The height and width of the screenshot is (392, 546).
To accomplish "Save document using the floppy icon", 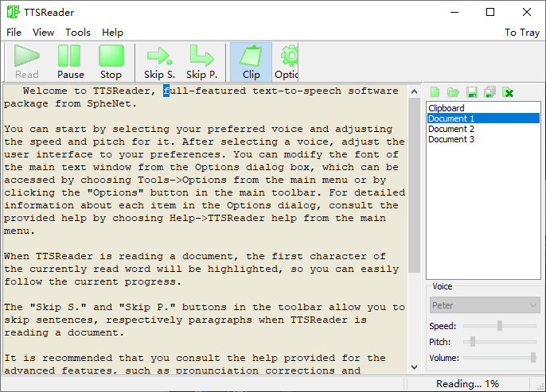I will click(471, 92).
